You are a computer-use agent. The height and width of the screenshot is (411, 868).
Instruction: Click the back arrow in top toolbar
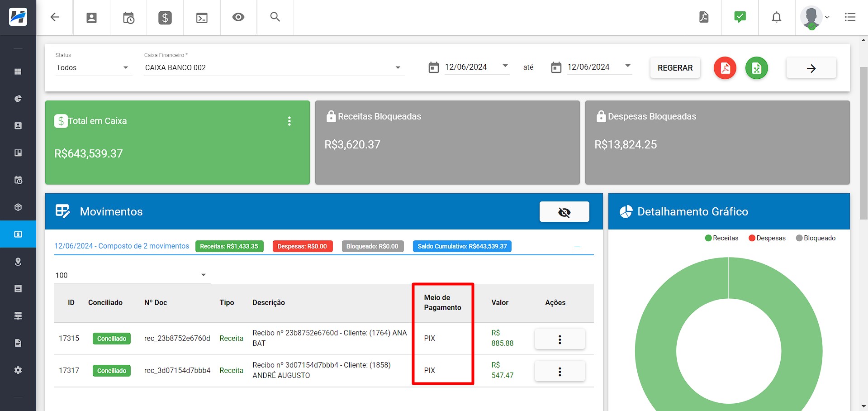(55, 17)
